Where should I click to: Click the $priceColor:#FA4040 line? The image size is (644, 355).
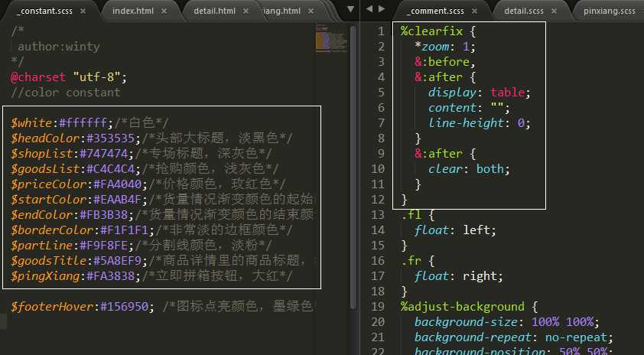click(148, 184)
